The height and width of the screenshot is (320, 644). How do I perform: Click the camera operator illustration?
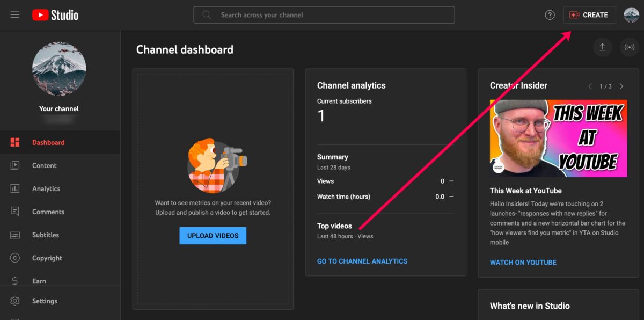(216, 165)
